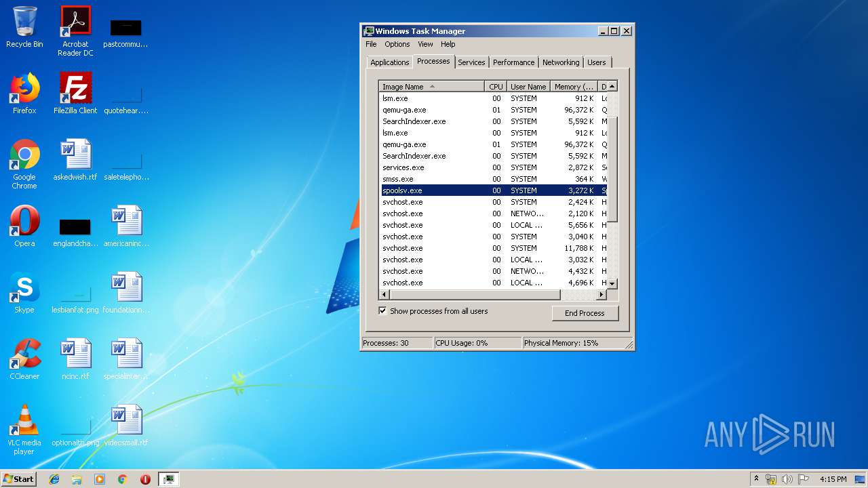Select the askedwish.rtf document icon

pyautogui.click(x=75, y=160)
